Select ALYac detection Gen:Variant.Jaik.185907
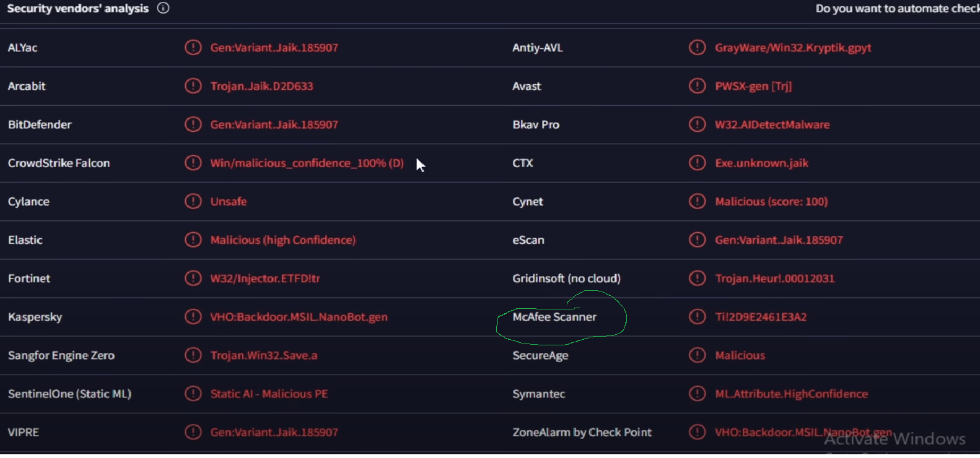980x458 pixels. pos(274,48)
